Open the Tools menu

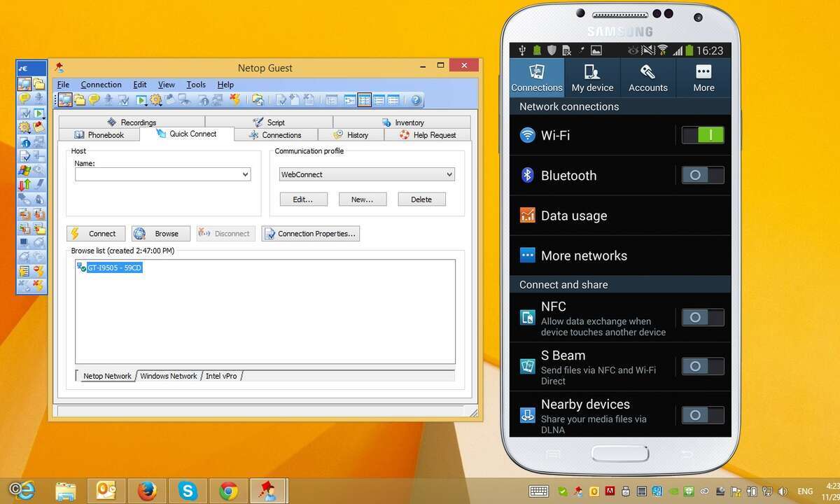pyautogui.click(x=196, y=85)
